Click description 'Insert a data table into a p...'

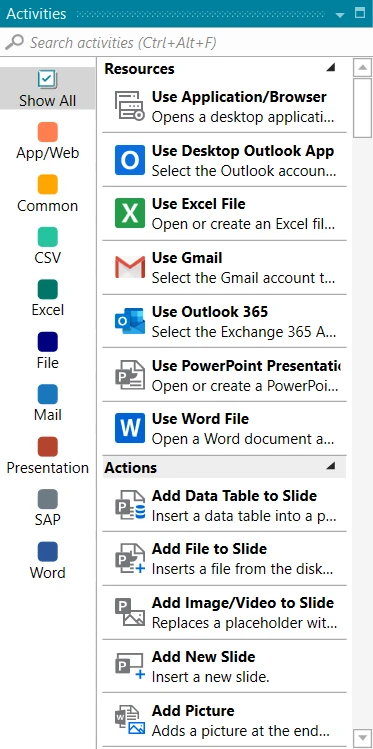coord(245,516)
